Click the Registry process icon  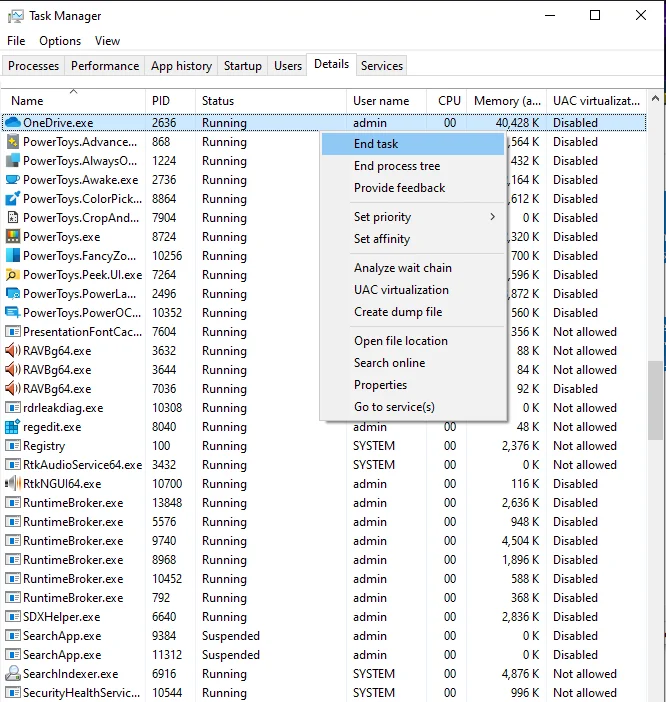click(x=13, y=446)
